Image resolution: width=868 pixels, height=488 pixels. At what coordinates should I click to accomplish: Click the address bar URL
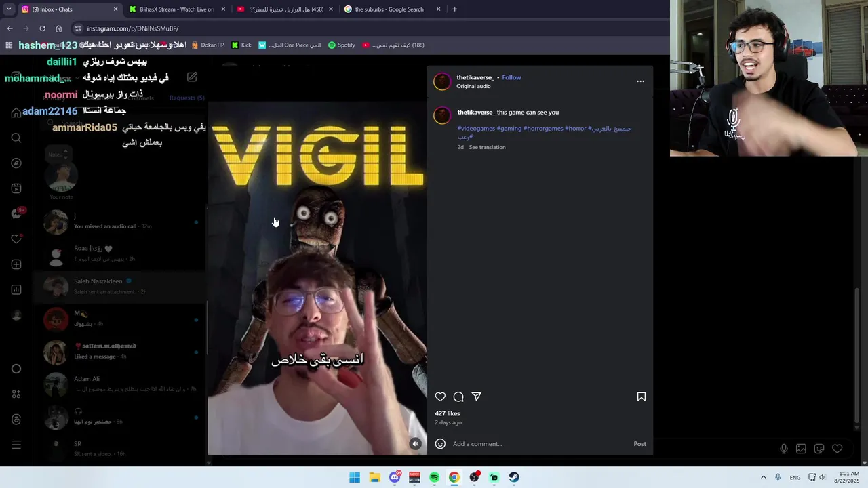(133, 28)
